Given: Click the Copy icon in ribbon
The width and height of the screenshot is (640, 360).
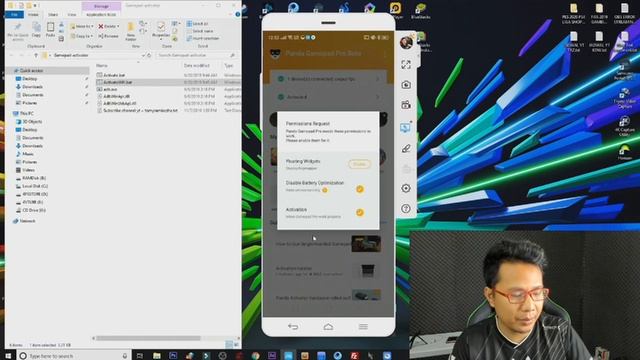Looking at the screenshot, I should click(x=36, y=30).
